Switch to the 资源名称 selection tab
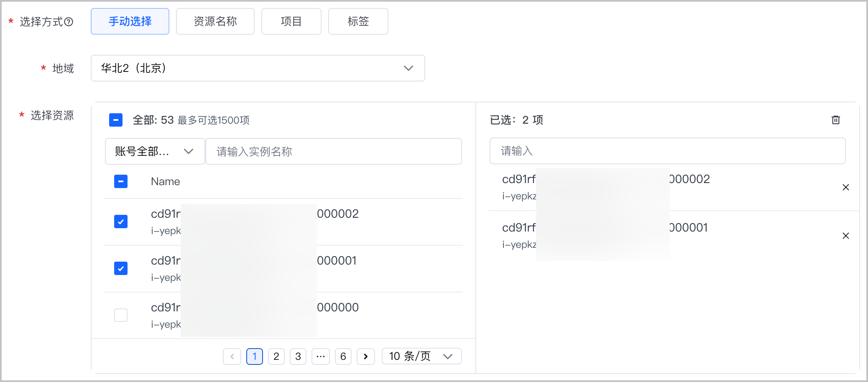Image resolution: width=868 pixels, height=382 pixels. pyautogui.click(x=215, y=21)
